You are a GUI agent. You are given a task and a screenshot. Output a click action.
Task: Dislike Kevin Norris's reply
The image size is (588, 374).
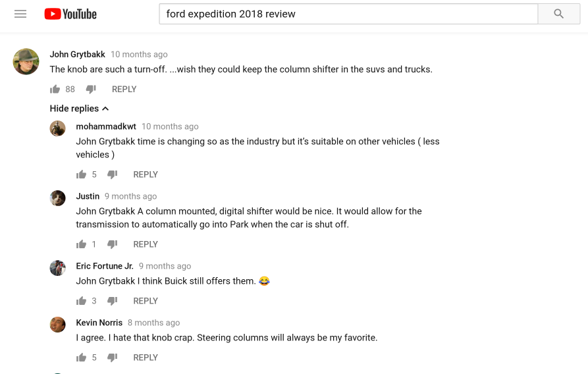[x=112, y=358]
